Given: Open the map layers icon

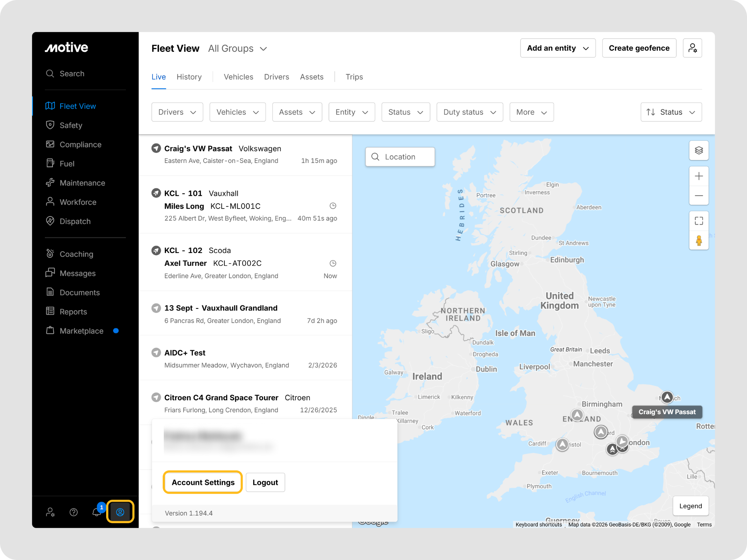Looking at the screenshot, I should pos(698,151).
